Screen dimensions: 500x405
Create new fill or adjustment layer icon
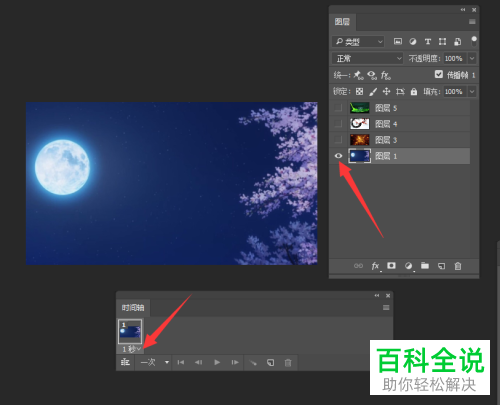[x=408, y=266]
